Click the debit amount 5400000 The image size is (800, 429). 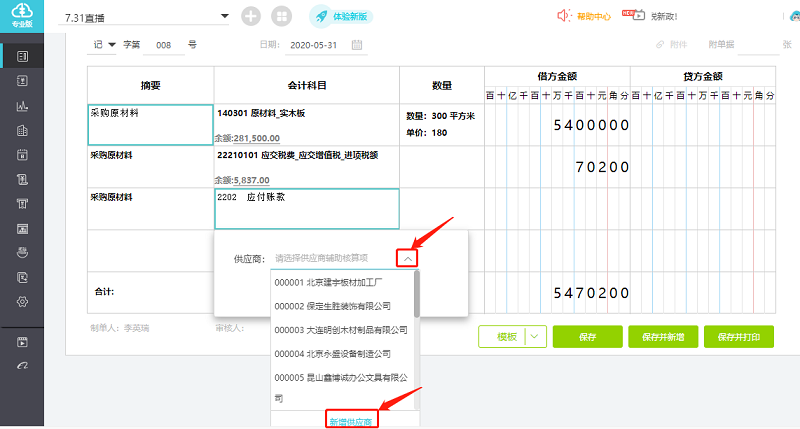tap(591, 125)
